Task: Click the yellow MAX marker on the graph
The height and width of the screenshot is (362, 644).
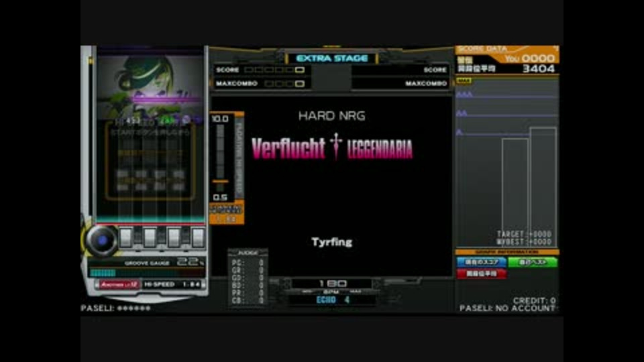Action: (464, 81)
